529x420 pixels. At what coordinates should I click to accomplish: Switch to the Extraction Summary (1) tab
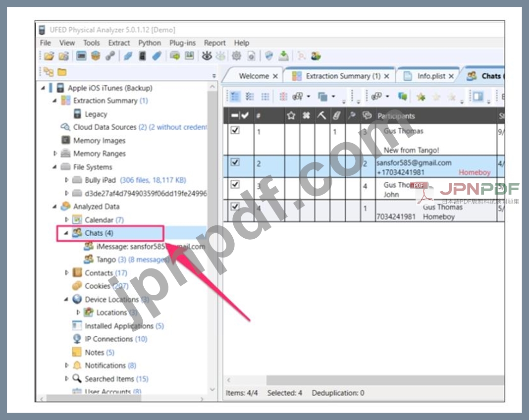[339, 76]
